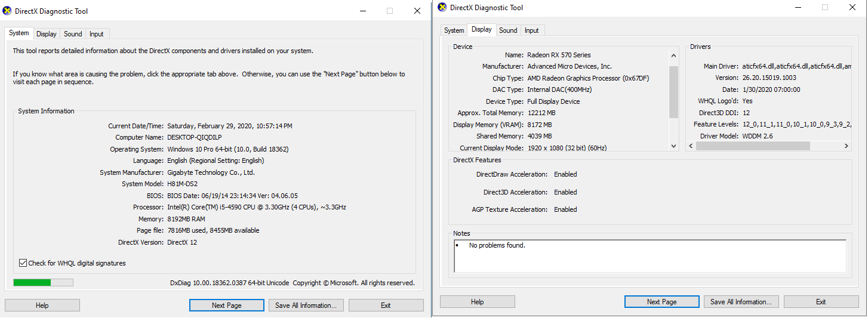Click the DirectX icon in the Radeon display window title bar
Image resolution: width=868 pixels, height=321 pixels.
[x=442, y=7]
